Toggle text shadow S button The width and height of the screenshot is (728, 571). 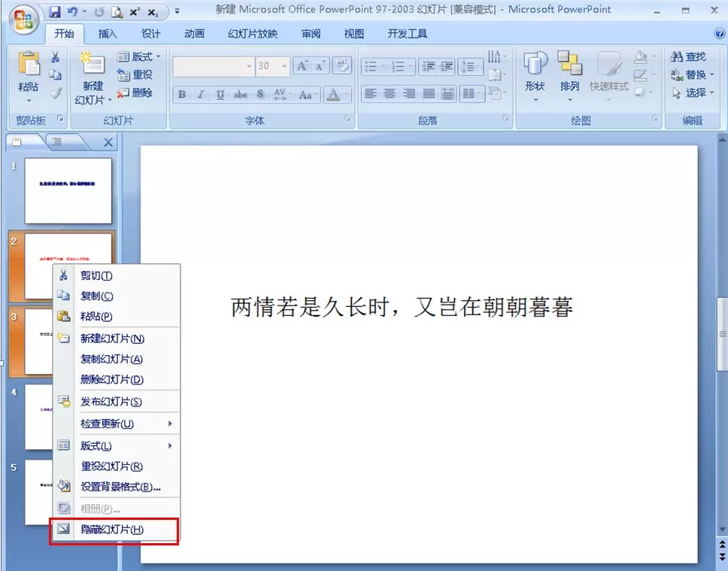point(260,94)
